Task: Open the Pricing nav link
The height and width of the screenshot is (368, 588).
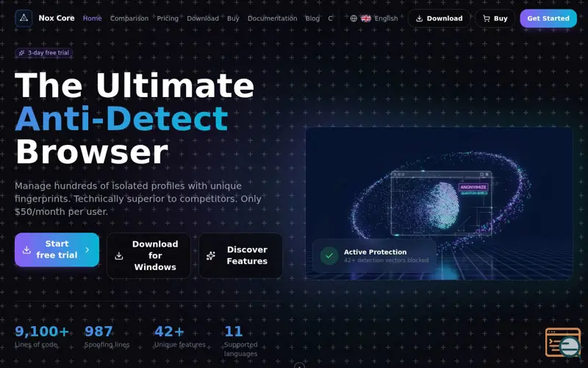Action: click(x=168, y=18)
